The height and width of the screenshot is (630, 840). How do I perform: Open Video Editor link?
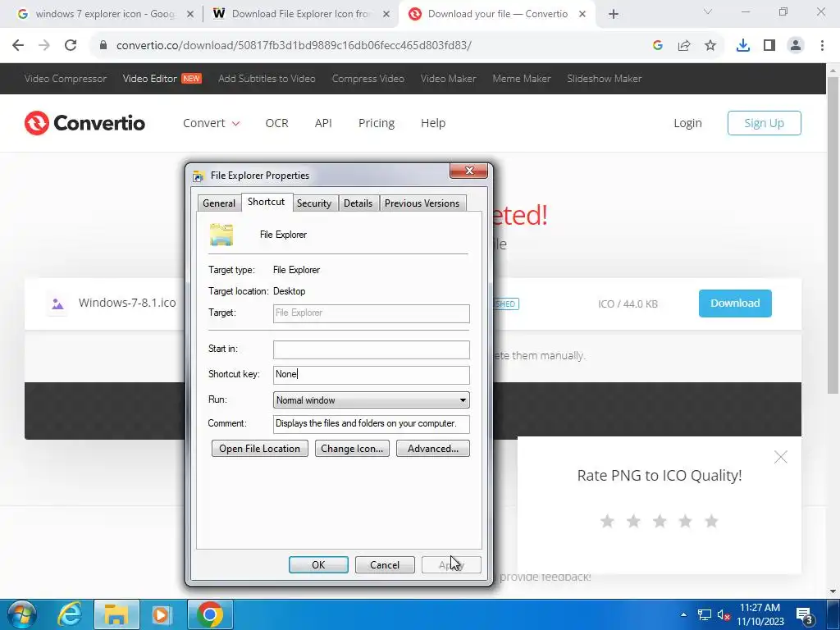(x=149, y=79)
